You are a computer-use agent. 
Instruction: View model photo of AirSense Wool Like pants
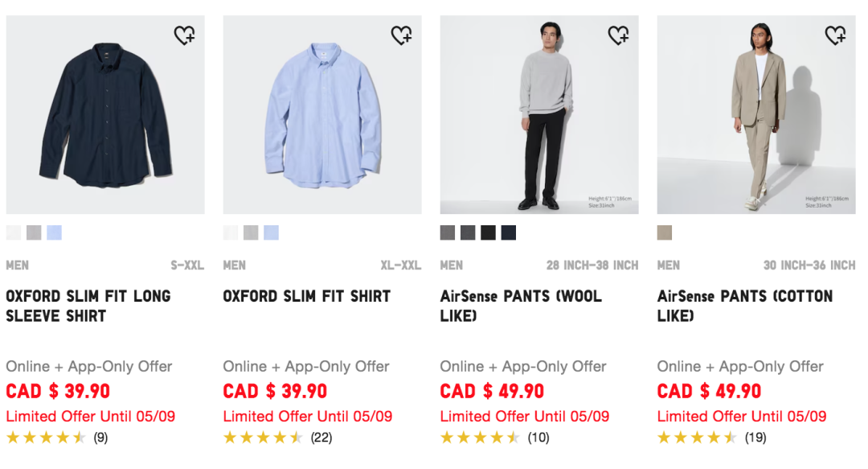pos(539,115)
